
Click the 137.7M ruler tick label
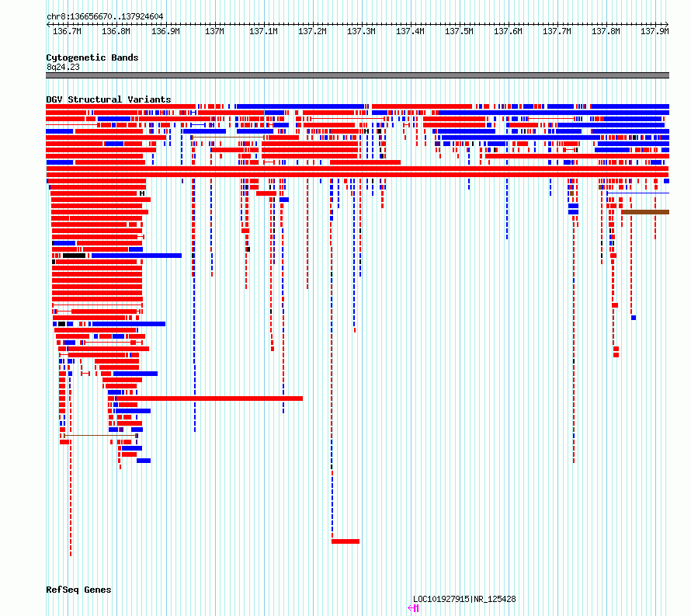(x=557, y=31)
